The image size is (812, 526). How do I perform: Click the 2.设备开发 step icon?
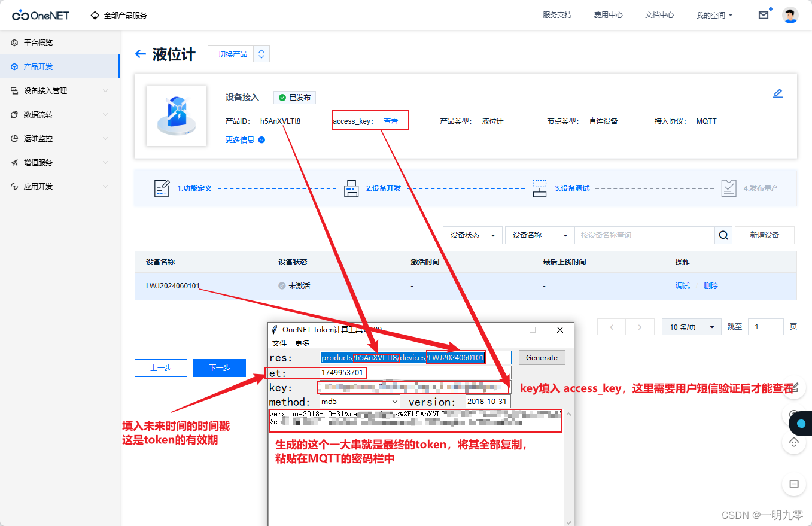coord(351,188)
